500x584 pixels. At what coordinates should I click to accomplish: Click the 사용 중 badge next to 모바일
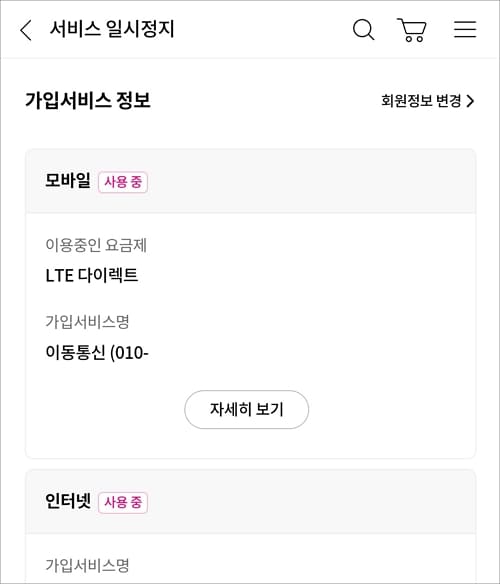(x=123, y=182)
